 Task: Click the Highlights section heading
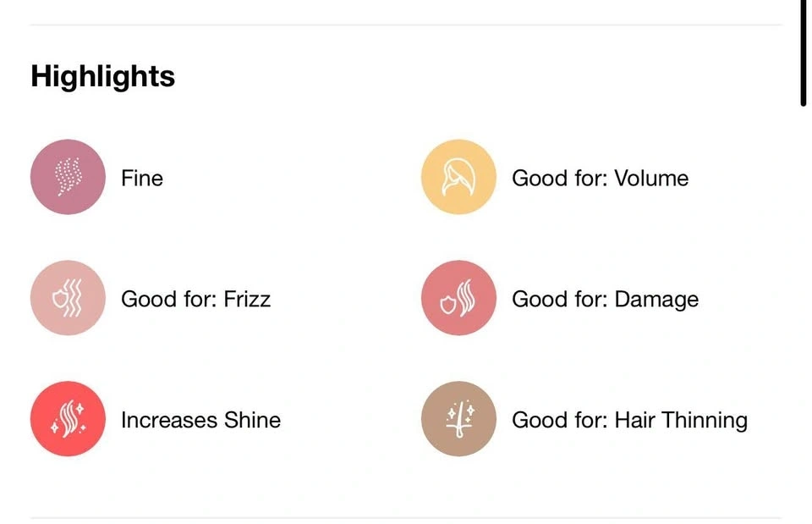tap(102, 76)
